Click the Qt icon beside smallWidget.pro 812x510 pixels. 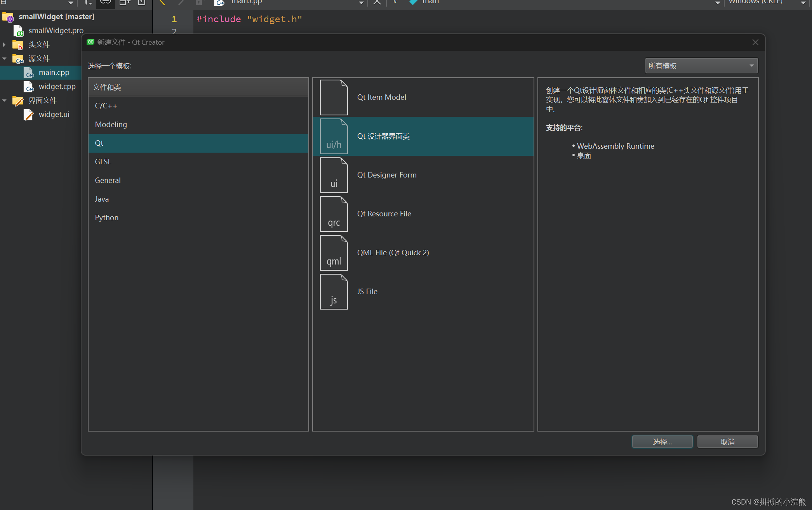(x=19, y=31)
